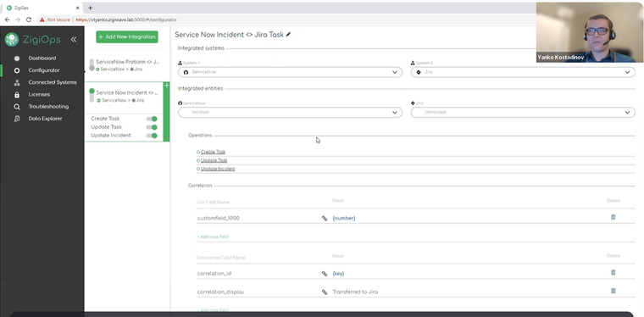Click correlation_id field name
This screenshot has width=644, height=317.
coord(214,274)
